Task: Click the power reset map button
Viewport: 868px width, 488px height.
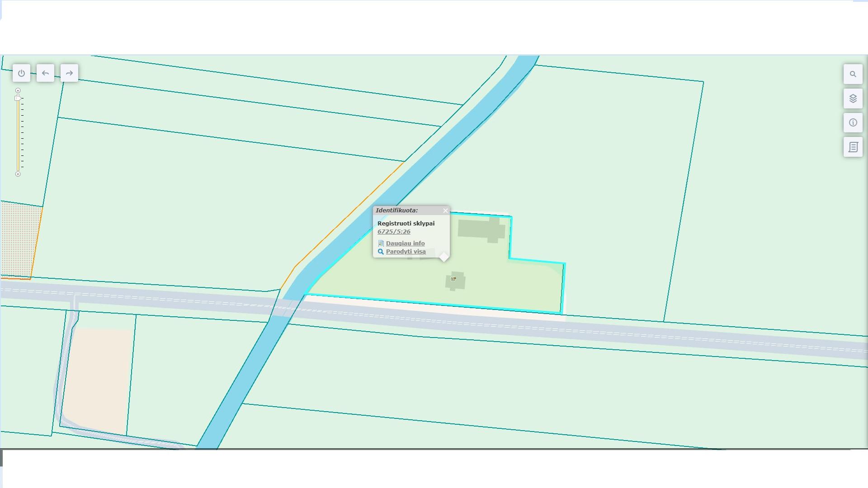Action: point(22,73)
